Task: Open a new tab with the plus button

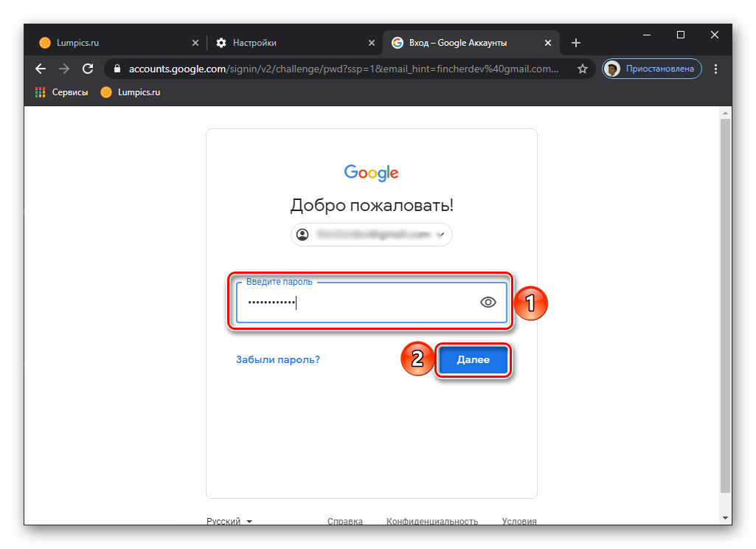Action: coord(576,43)
